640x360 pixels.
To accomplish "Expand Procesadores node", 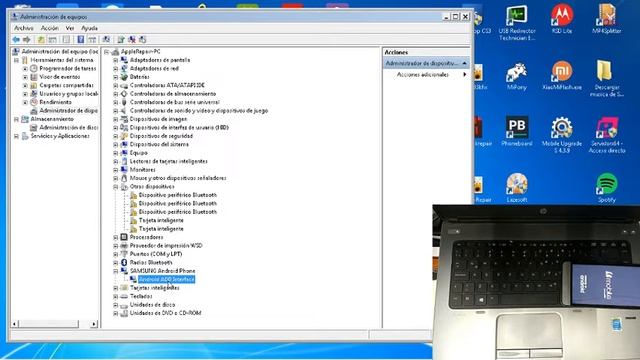I will click(116, 238).
